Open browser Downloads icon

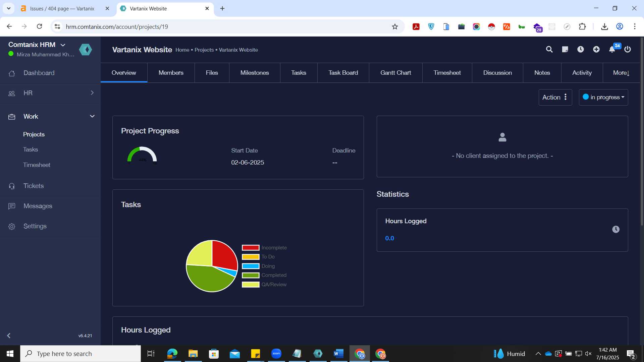(x=604, y=26)
